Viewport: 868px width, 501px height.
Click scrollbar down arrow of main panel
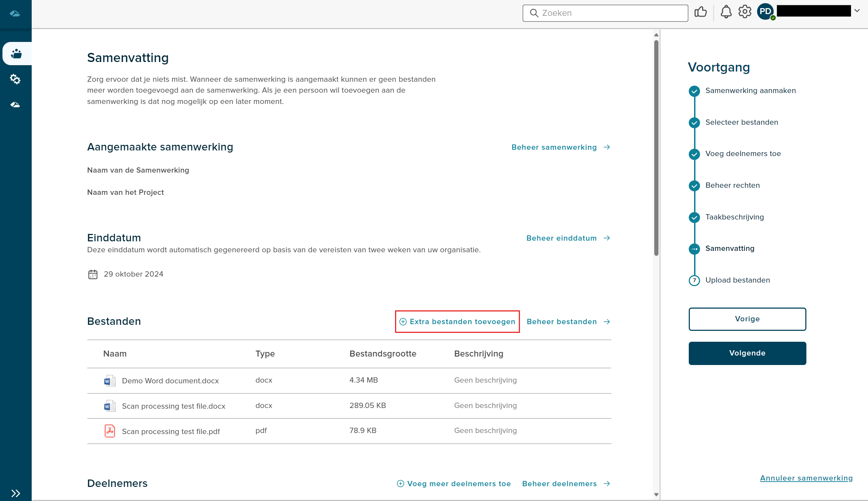click(656, 495)
